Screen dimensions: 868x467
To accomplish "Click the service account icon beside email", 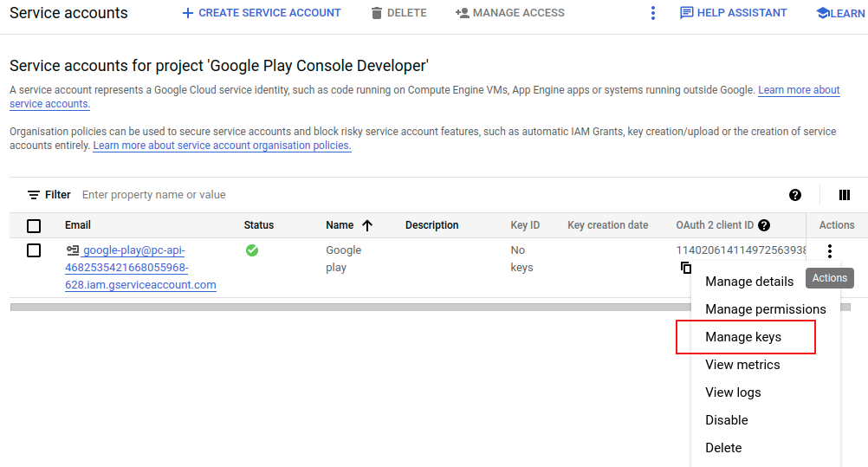I will [x=73, y=250].
